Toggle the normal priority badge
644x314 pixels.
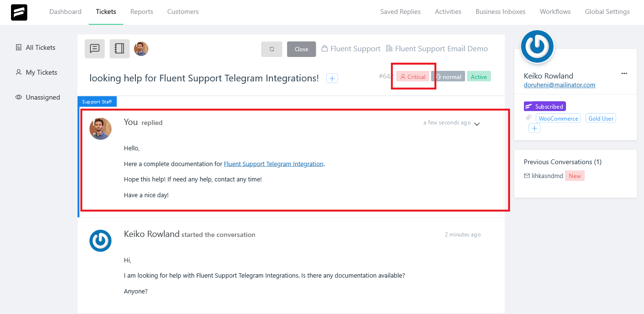(448, 76)
